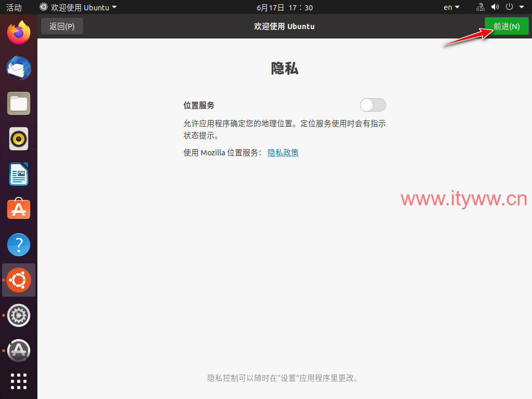Viewport: 532px width, 399px height.
Task: Show all applications grid
Action: click(x=19, y=381)
